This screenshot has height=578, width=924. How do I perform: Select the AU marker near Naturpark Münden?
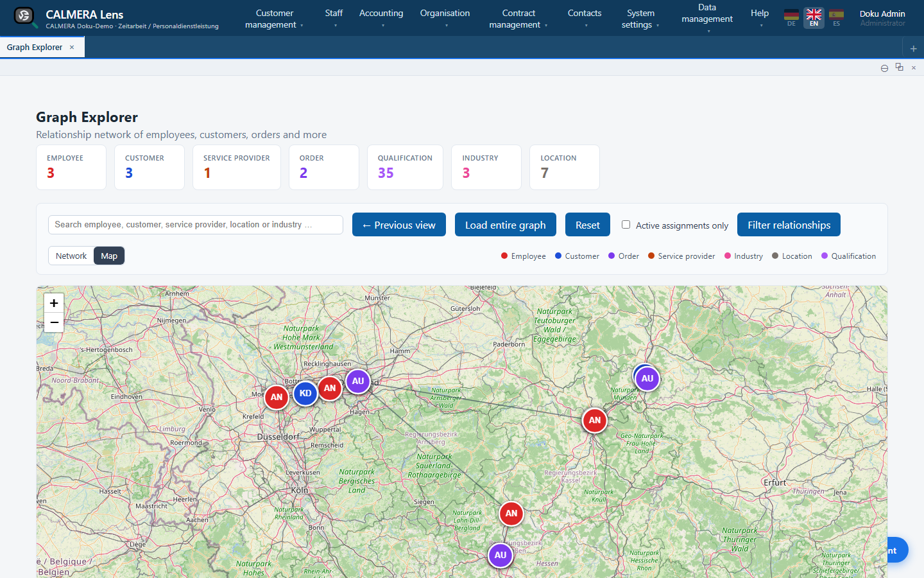pos(647,378)
